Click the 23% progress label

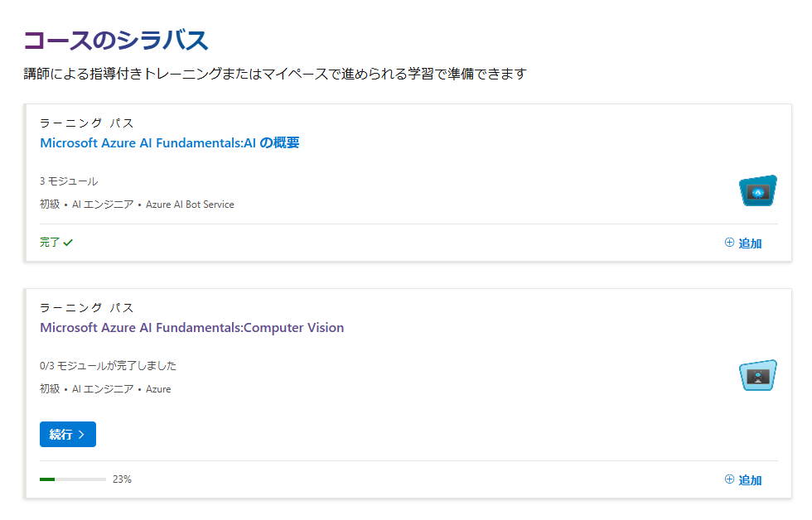tap(123, 479)
